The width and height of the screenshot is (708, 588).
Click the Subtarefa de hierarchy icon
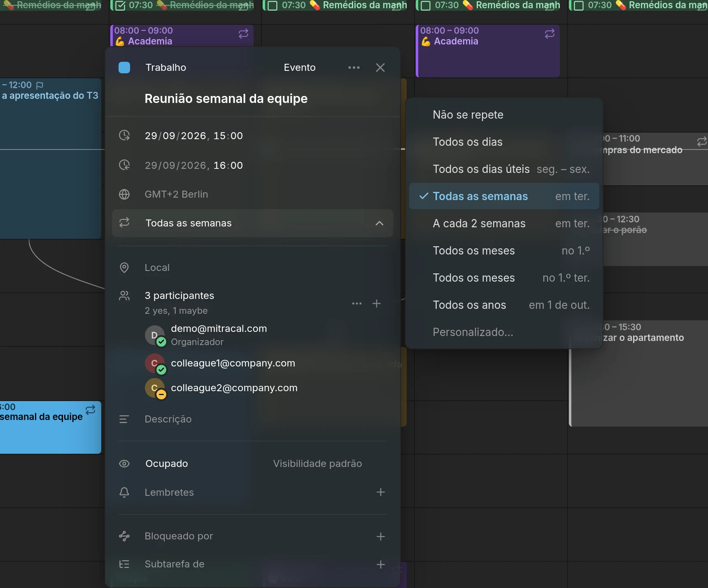pyautogui.click(x=124, y=564)
